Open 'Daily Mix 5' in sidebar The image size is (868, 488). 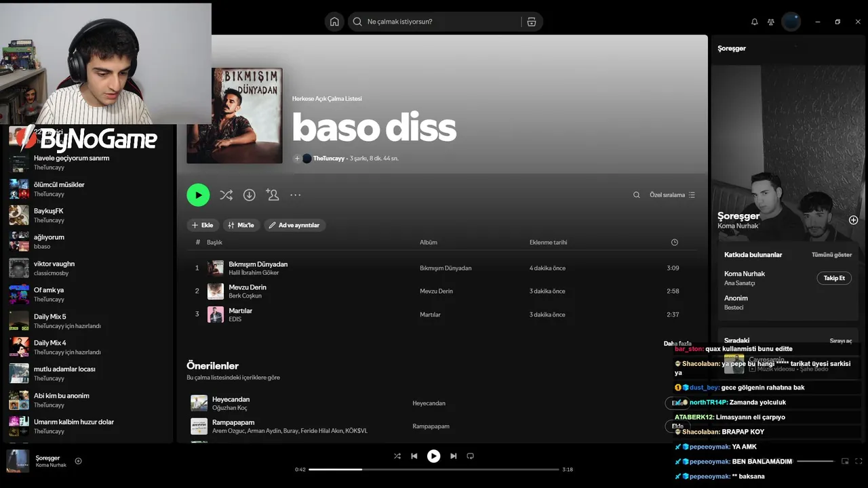pos(88,321)
